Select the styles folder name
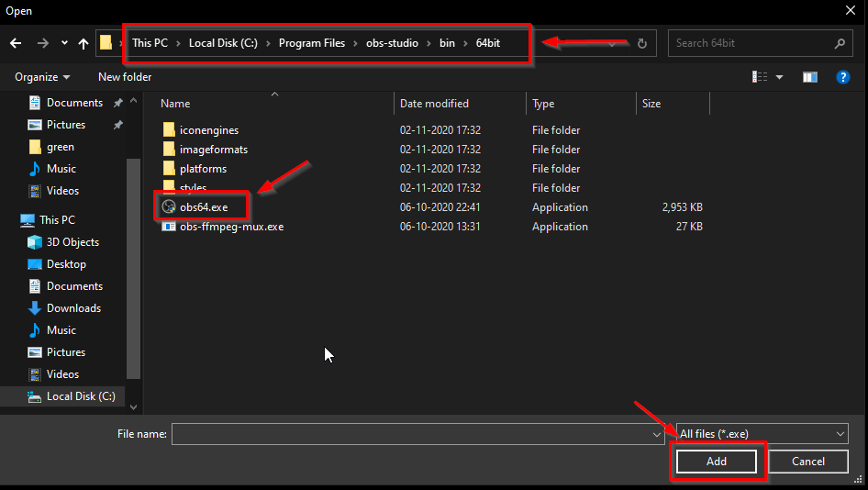The image size is (868, 490). tap(193, 188)
